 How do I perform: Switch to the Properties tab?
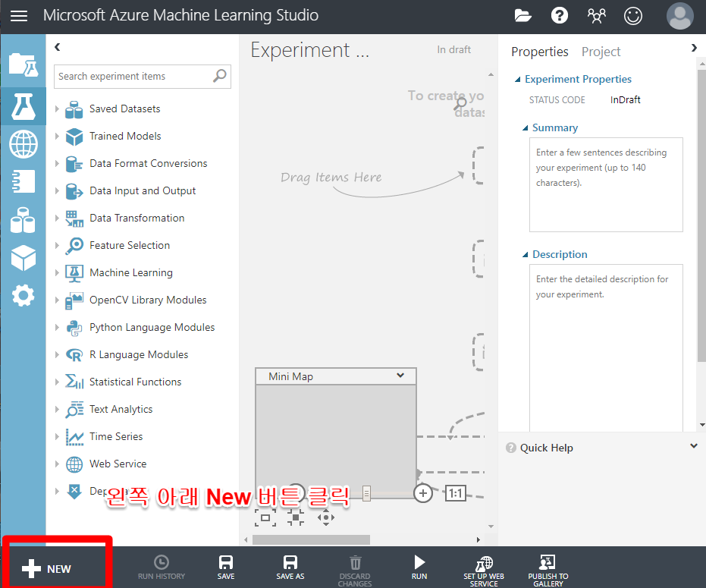[539, 52]
